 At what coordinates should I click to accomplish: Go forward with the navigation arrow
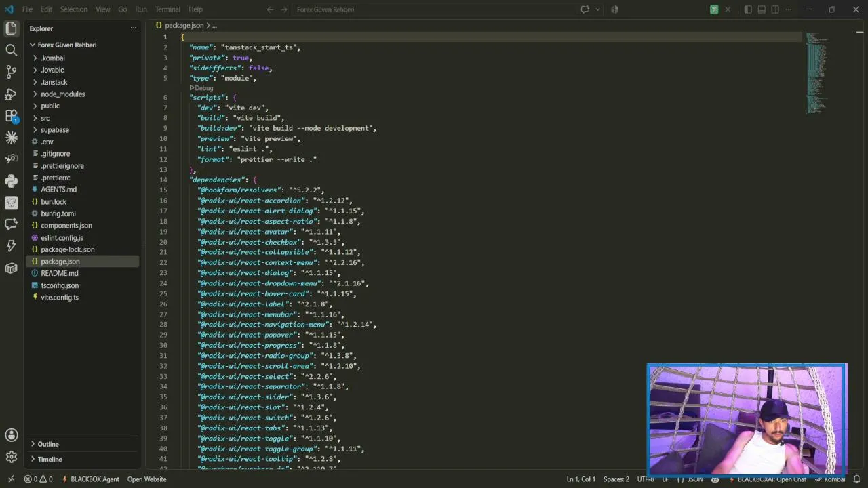(283, 9)
